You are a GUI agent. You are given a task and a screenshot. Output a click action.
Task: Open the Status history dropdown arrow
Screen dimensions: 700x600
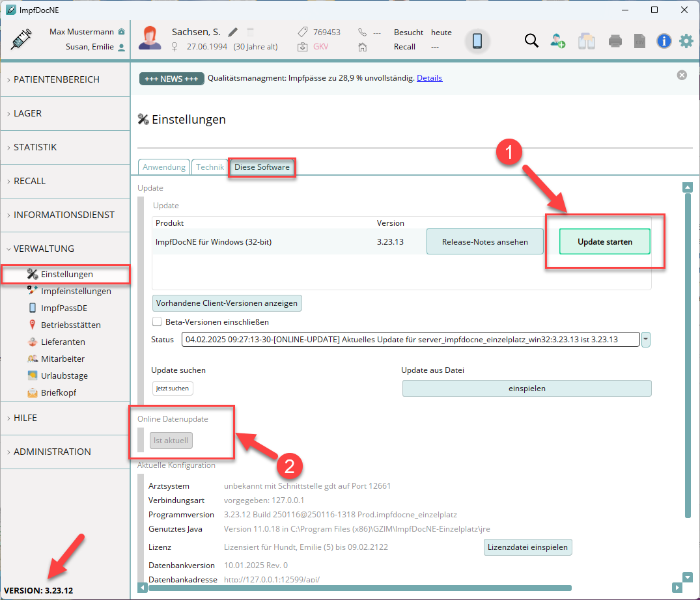pyautogui.click(x=645, y=340)
